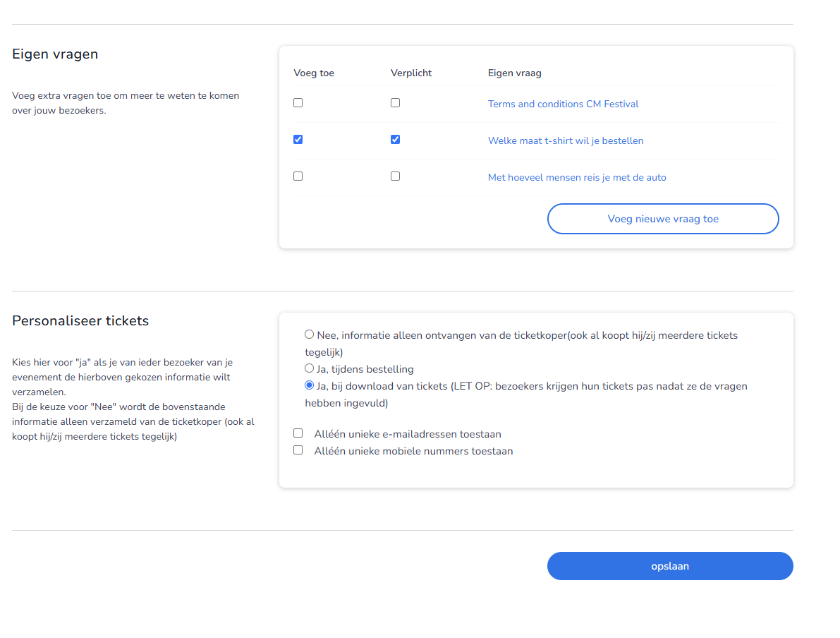Viewport: 840px width, 638px height.
Task: Select 'Nee, informatie alleen ontvangen van ticketkoper' radio
Action: tap(309, 335)
